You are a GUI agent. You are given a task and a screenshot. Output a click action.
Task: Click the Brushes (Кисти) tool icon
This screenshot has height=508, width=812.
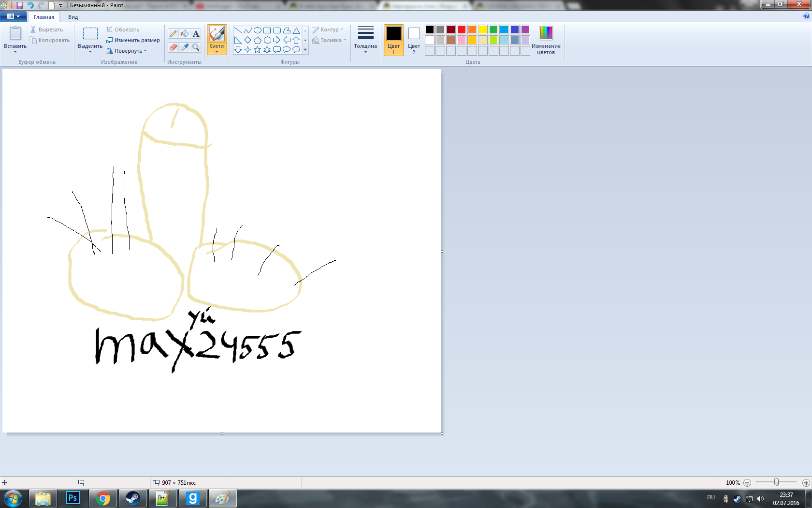pyautogui.click(x=217, y=33)
